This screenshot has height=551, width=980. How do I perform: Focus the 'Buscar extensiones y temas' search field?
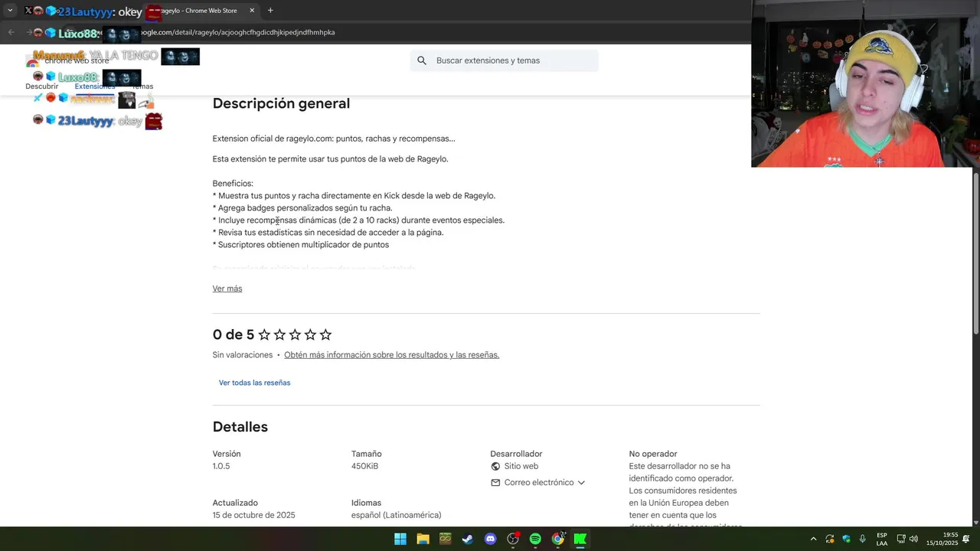tap(505, 60)
